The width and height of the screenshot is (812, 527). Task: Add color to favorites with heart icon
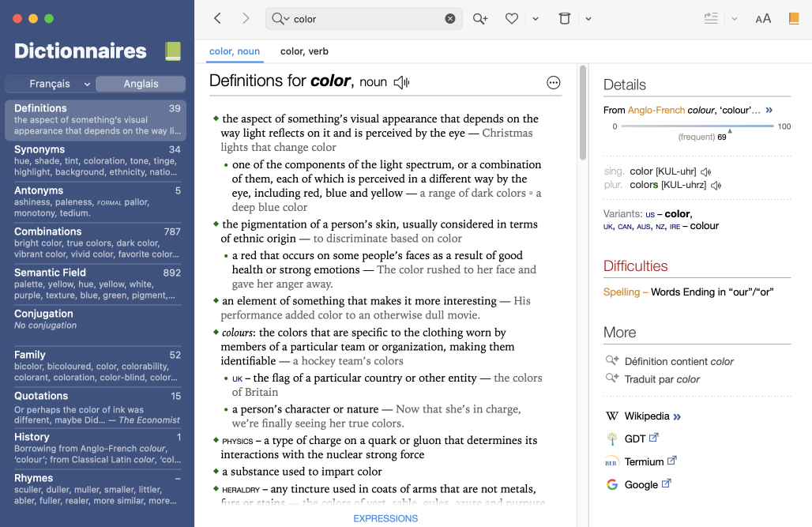point(512,19)
